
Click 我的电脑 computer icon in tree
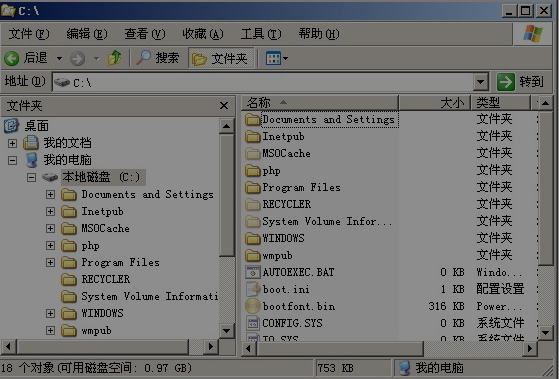32,160
